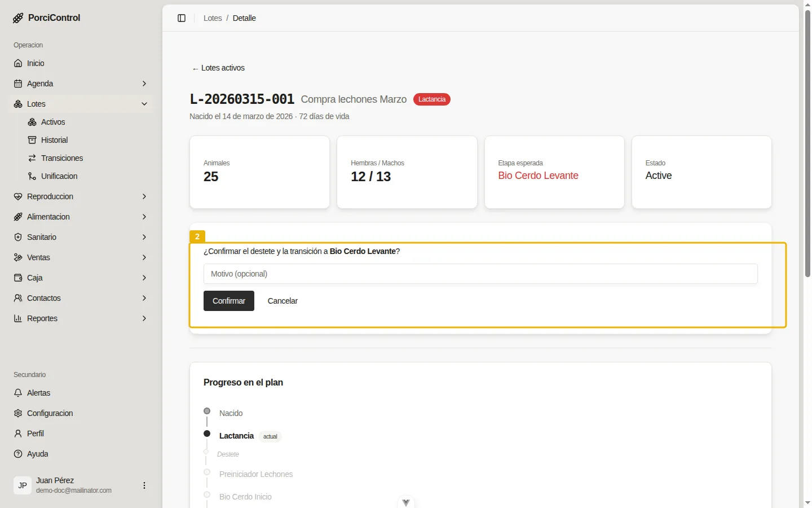Click the lot code L-20260315-001

tap(242, 99)
